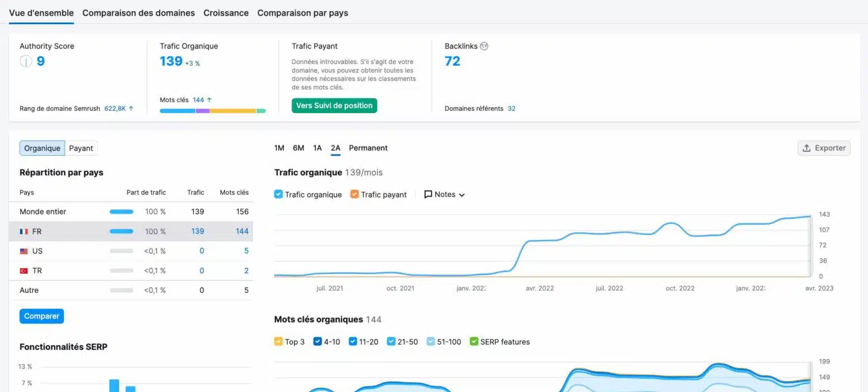Click the Turkey flag icon
The image size is (868, 392).
click(24, 271)
